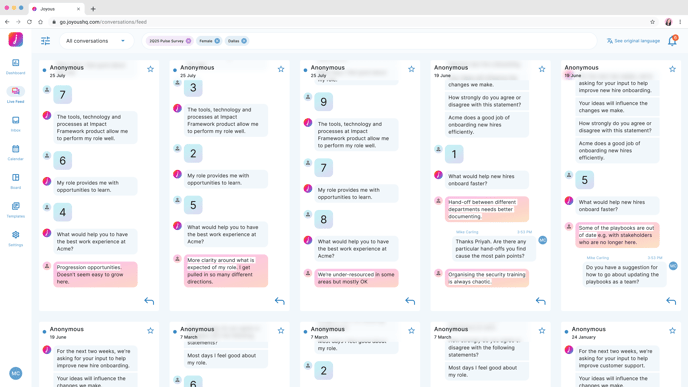
Task: Open the Calendar from the sidebar
Action: pyautogui.click(x=15, y=152)
